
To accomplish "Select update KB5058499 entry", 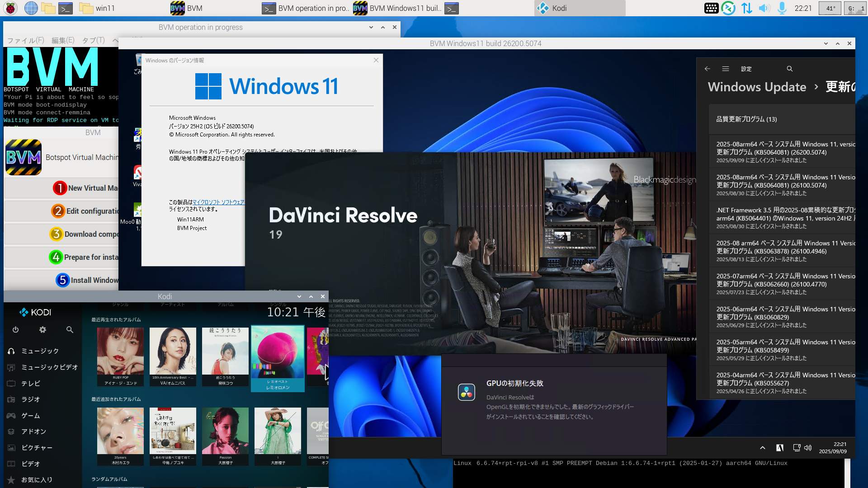I will click(x=782, y=350).
